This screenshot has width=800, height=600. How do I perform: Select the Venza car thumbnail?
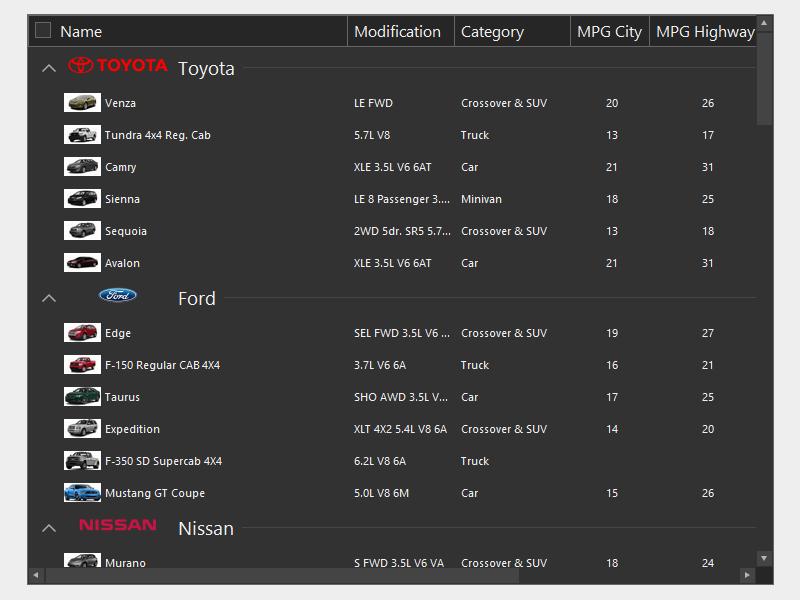pyautogui.click(x=82, y=103)
